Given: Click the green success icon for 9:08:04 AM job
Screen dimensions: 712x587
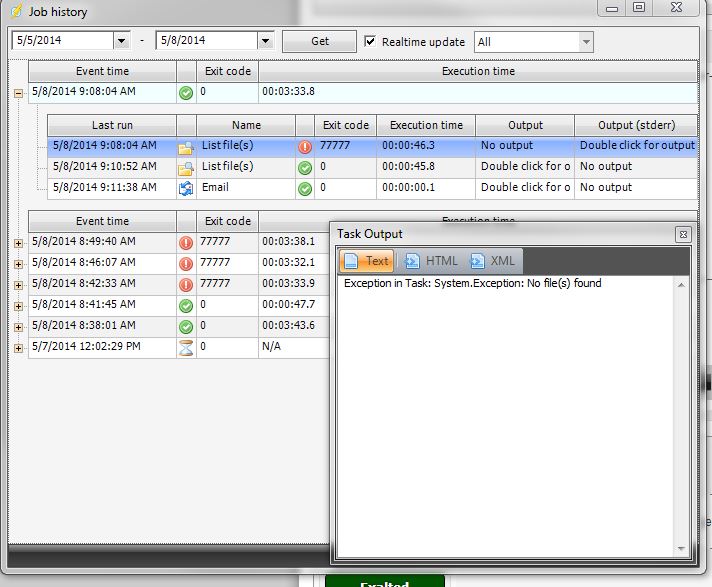Looking at the screenshot, I should (186, 93).
